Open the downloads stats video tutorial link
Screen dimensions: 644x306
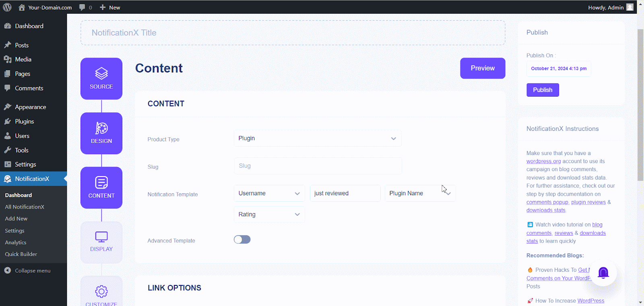(566, 237)
